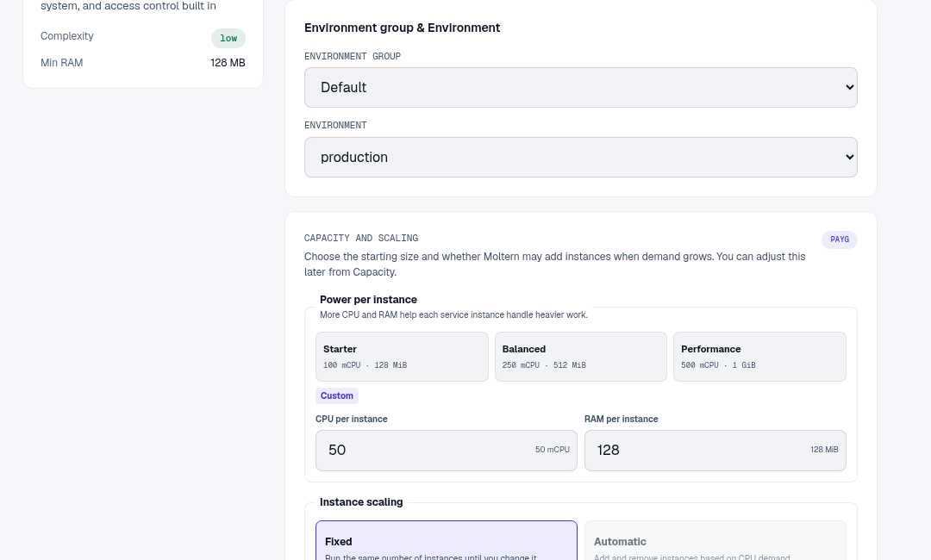Image resolution: width=931 pixels, height=560 pixels.
Task: Click the Environment group & Environment heading
Action: (402, 28)
